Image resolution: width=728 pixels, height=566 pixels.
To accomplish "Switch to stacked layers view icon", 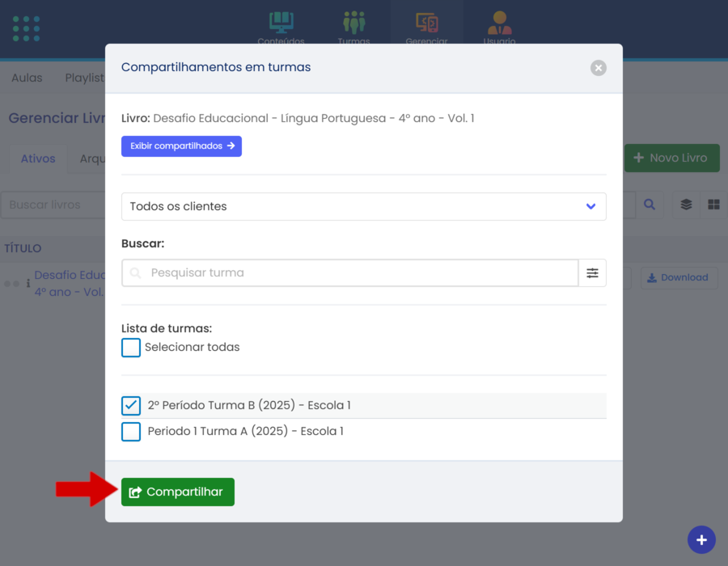I will (686, 205).
